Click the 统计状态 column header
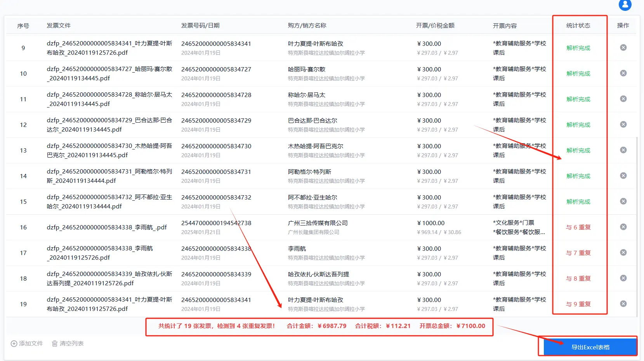Screen dimensions: 644x361 coord(578,26)
